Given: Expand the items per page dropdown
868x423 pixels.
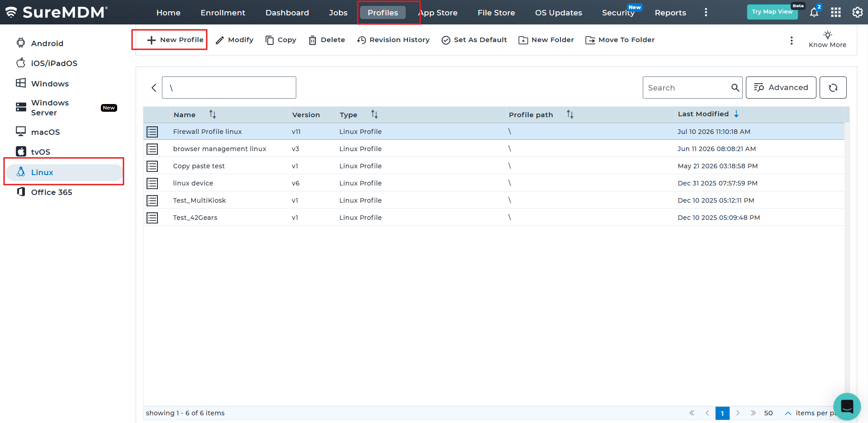Looking at the screenshot, I should tap(788, 413).
